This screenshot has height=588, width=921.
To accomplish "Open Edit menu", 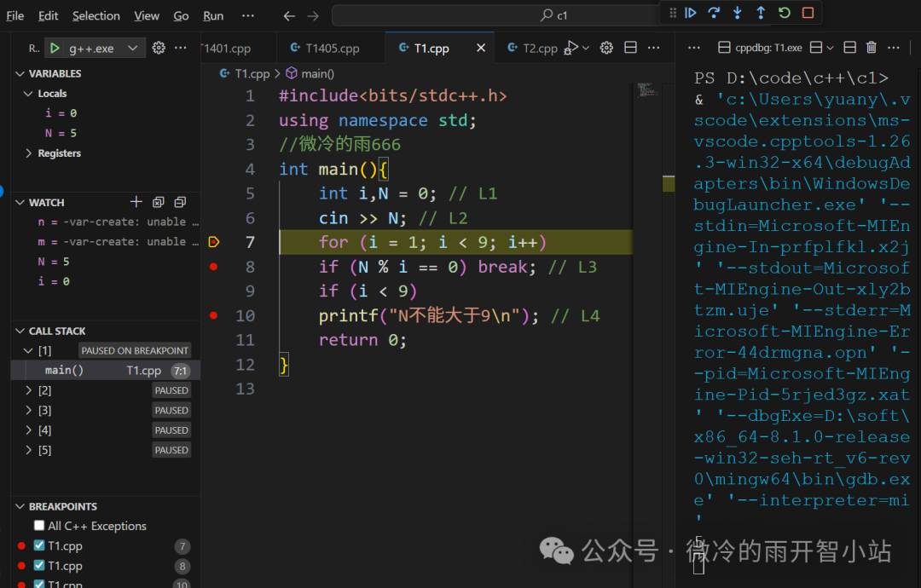I will click(48, 16).
